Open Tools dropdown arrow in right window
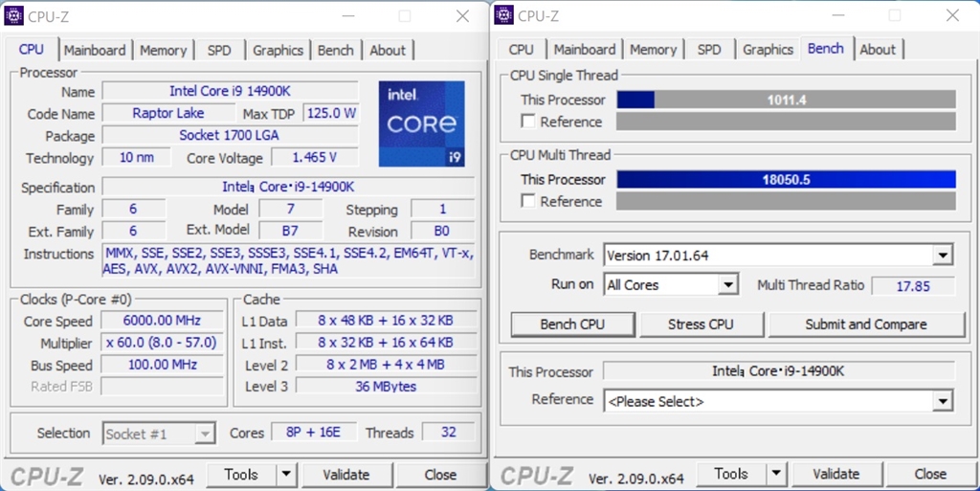980x491 pixels. (x=776, y=474)
